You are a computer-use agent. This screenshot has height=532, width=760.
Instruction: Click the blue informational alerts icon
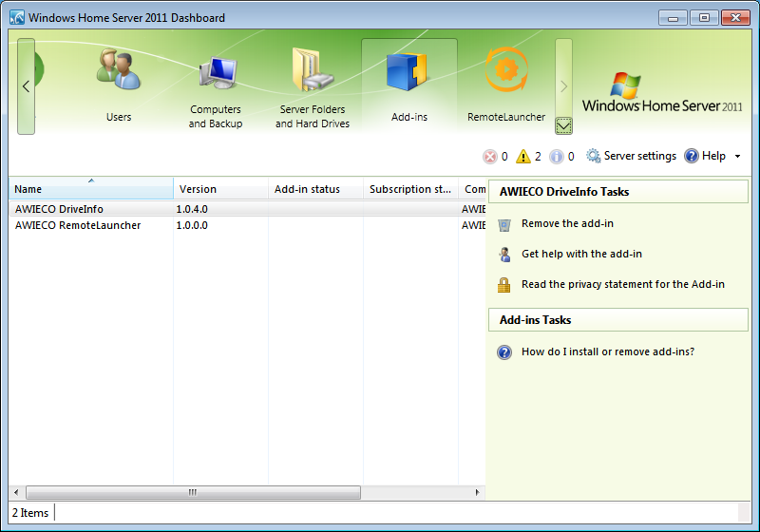[x=557, y=157]
